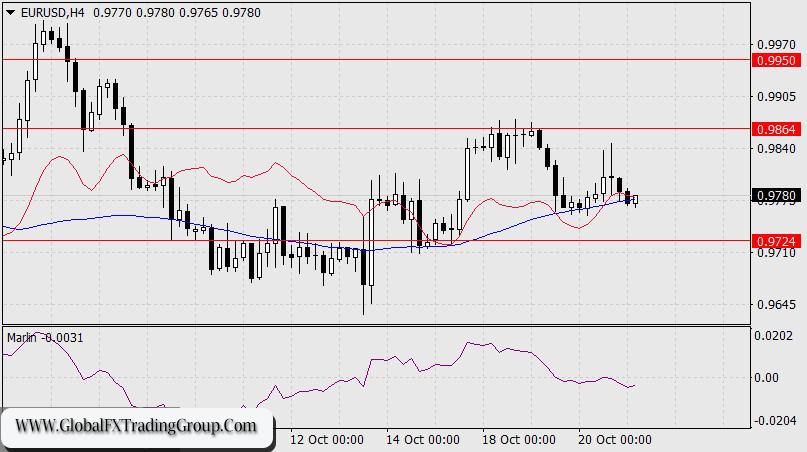Viewport: 807px width, 452px height.
Task: Select the 12 Oct 00:00 time axis label
Action: click(327, 440)
